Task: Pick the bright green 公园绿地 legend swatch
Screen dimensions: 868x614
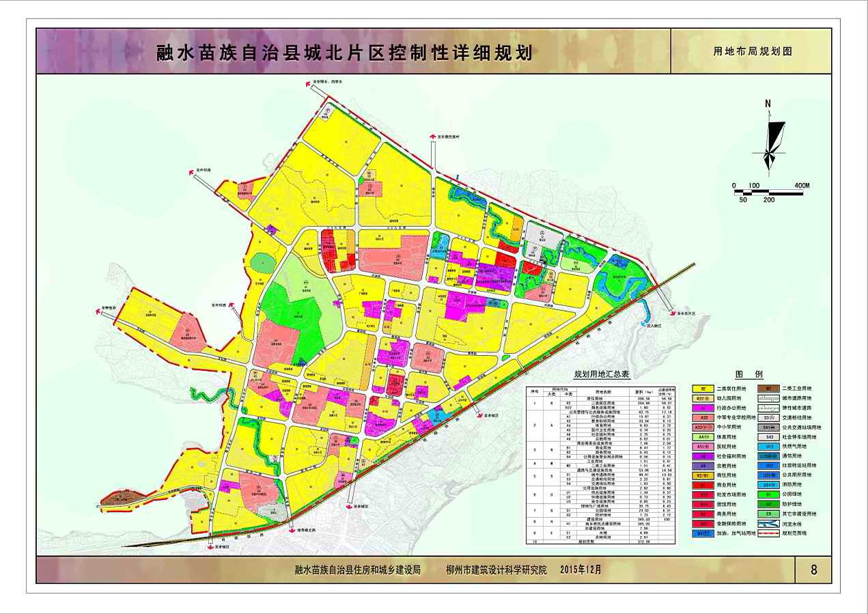Action: 769,494
